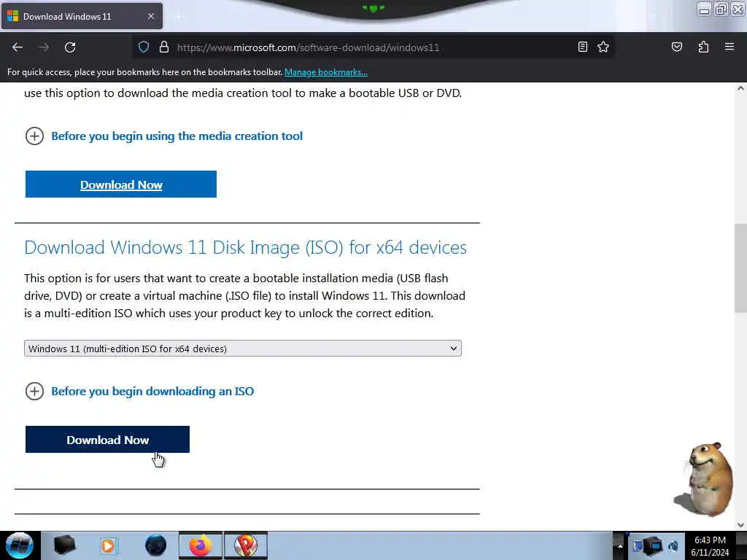Show hidden system tray icons

[x=619, y=545]
